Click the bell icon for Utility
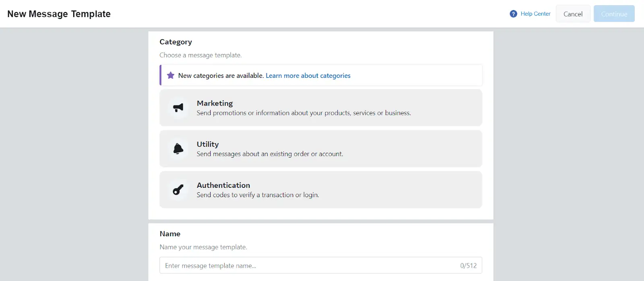This screenshot has width=644, height=281. [178, 149]
